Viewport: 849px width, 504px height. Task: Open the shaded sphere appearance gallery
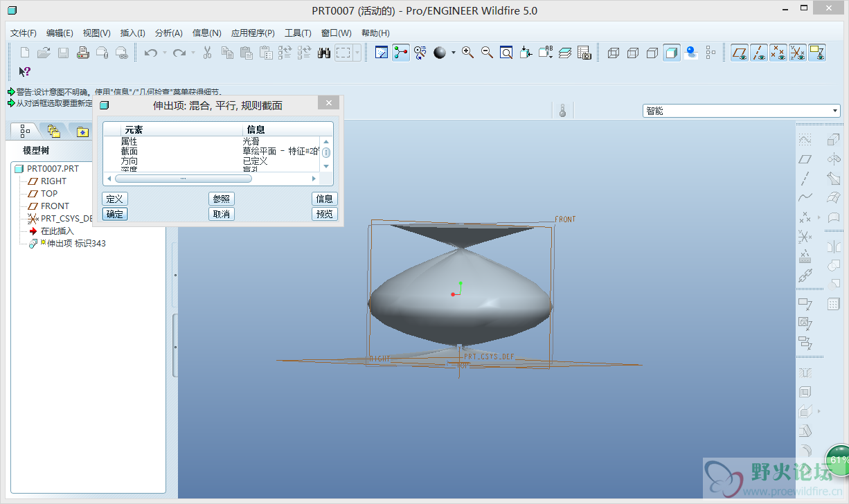(x=440, y=53)
